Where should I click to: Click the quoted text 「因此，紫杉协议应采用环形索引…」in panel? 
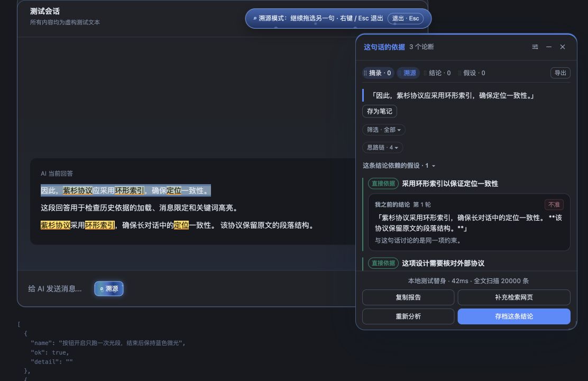pos(452,95)
